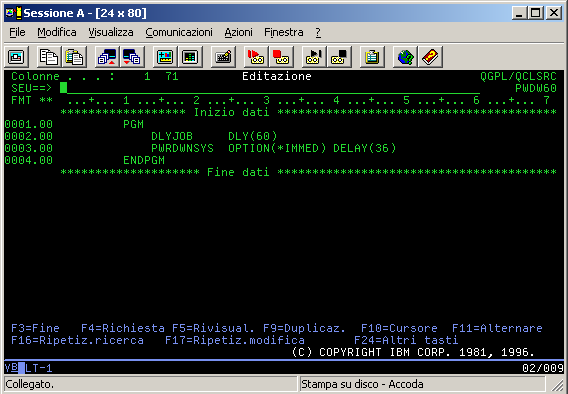Click the 0003.00 sequence number of PWRDWNSYS line
The width and height of the screenshot is (568, 394).
tap(29, 148)
